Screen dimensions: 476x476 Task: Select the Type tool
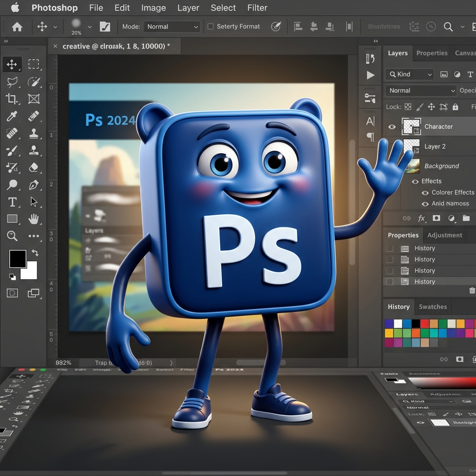12,202
